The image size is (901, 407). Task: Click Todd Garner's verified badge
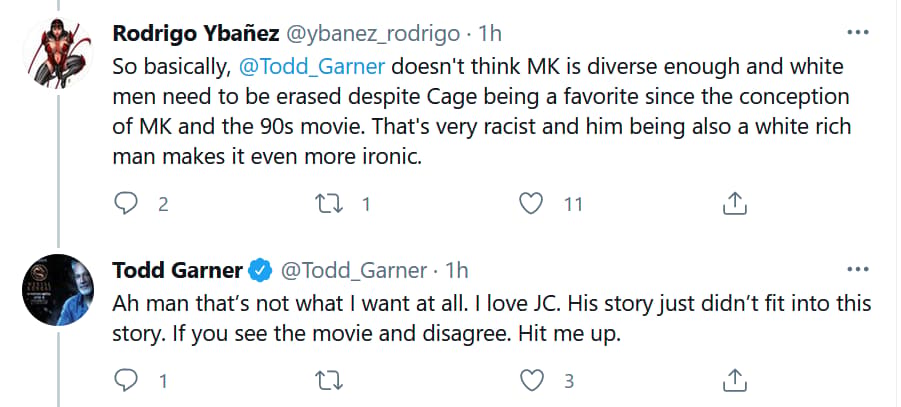click(x=261, y=271)
